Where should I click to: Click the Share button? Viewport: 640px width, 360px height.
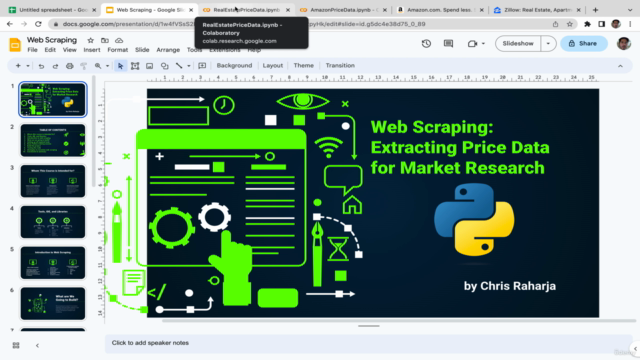coord(584,43)
